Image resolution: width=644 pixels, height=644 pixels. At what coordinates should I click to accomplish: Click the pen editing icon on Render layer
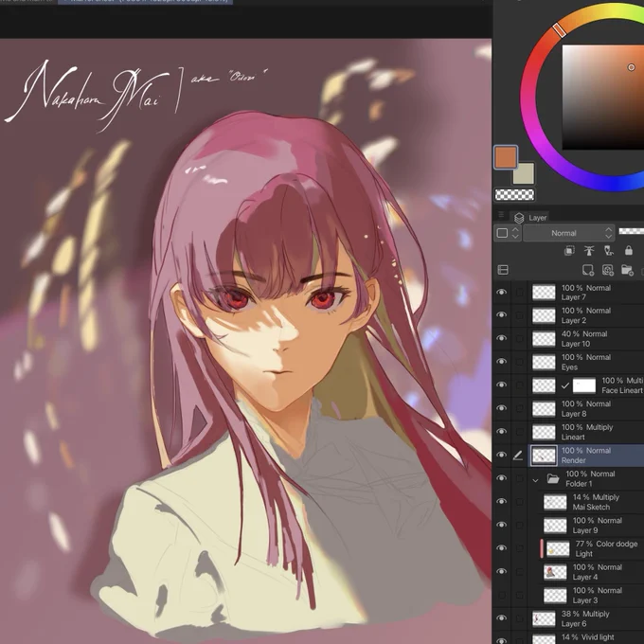(x=518, y=456)
